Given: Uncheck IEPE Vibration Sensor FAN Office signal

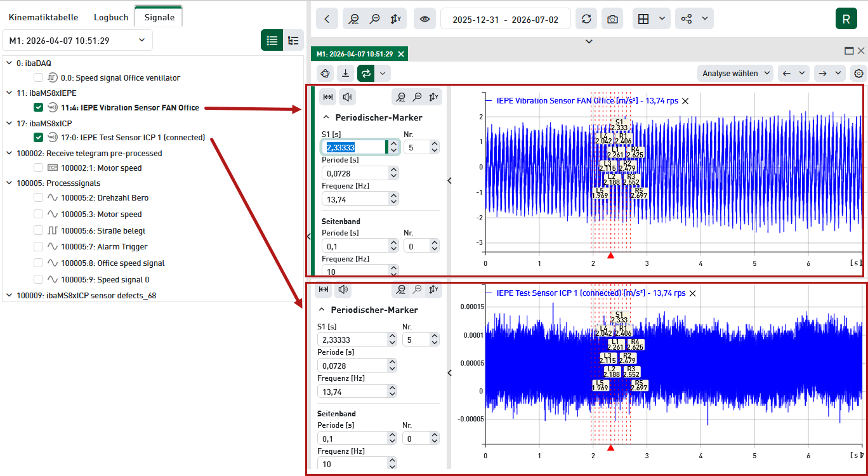Looking at the screenshot, I should [x=38, y=108].
